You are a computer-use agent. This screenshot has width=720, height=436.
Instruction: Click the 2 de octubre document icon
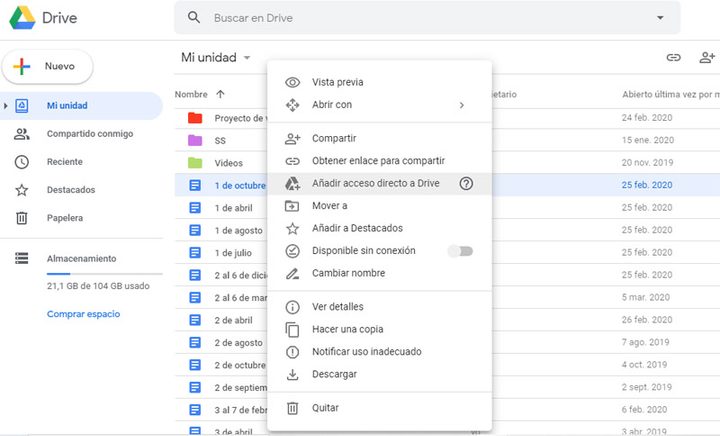point(195,365)
